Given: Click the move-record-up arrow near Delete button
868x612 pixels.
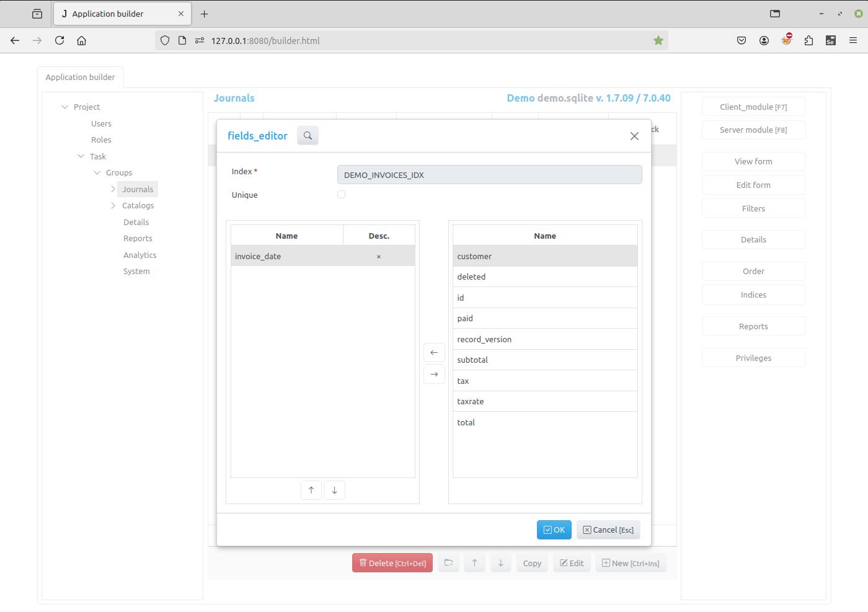Looking at the screenshot, I should click(x=474, y=562).
